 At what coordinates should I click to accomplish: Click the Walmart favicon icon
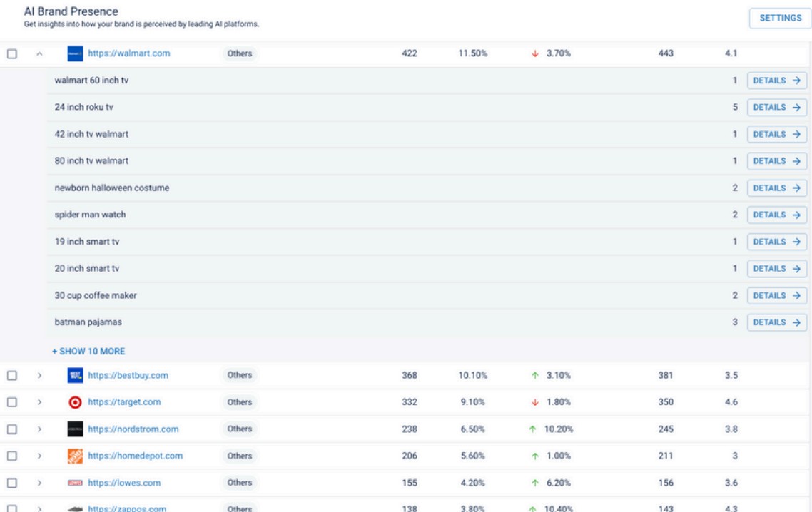75,53
